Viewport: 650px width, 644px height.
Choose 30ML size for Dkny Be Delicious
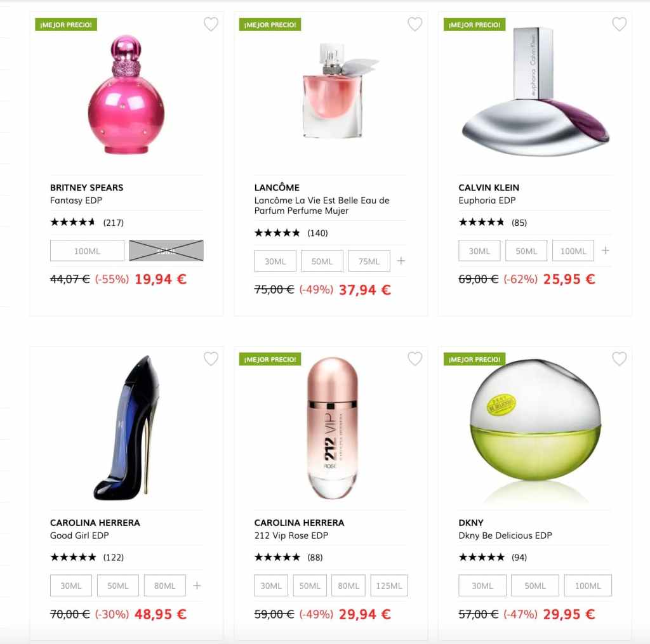click(482, 586)
